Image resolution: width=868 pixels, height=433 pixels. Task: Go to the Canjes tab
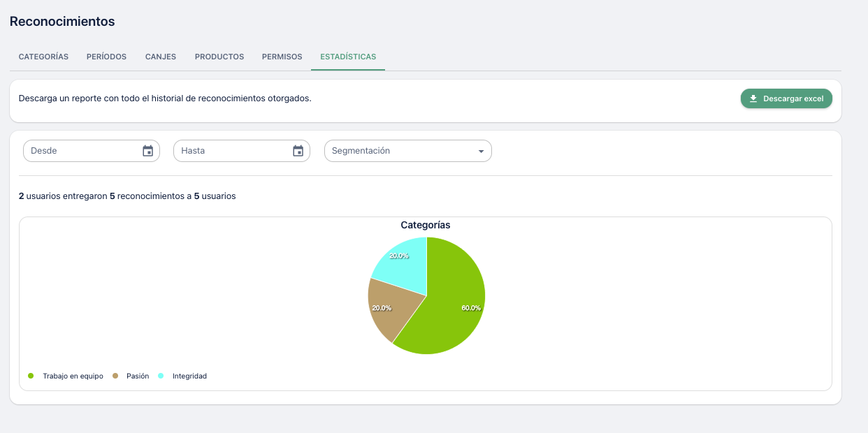tap(161, 57)
